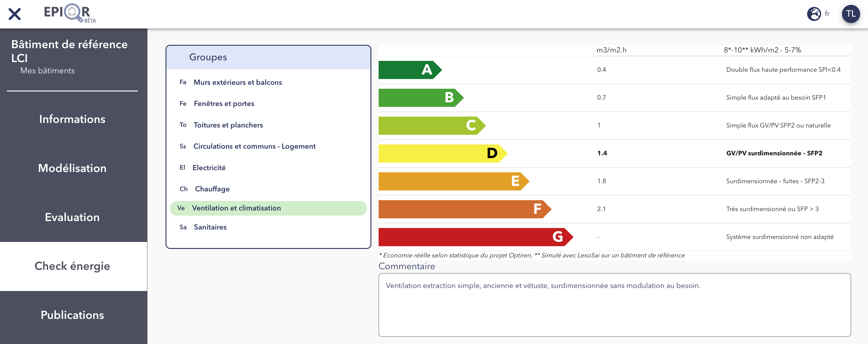Viewport: 868px width, 344px height.
Task: Click 'Très surdimensionné ou SFP > 3'
Action: [772, 209]
